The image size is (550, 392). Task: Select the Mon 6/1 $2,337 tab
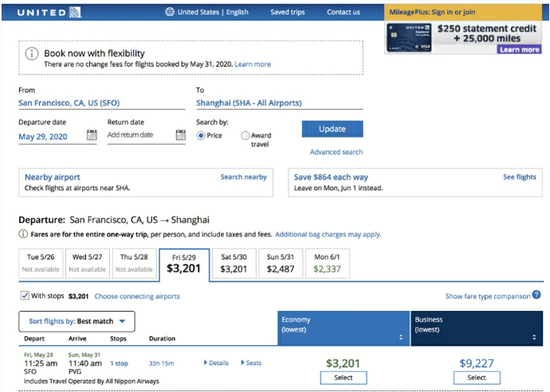(x=327, y=263)
